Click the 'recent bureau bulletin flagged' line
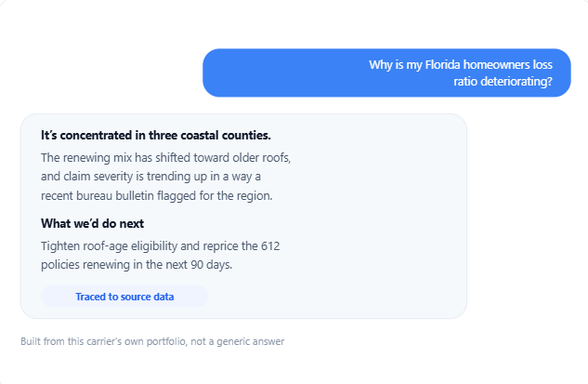This screenshot has width=588, height=384. pyautogui.click(x=156, y=196)
